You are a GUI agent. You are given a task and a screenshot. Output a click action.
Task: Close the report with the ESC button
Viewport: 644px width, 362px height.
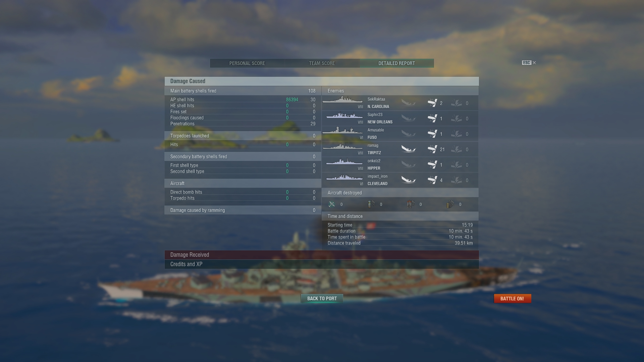pos(529,63)
